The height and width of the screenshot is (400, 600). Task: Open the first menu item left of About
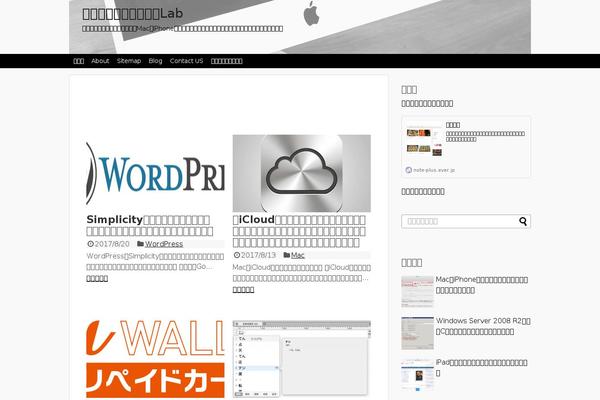click(78, 61)
